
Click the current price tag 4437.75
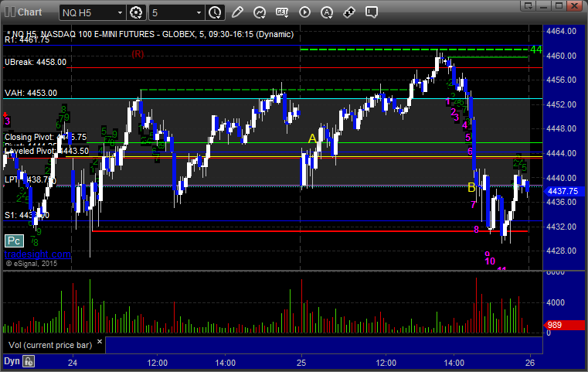pyautogui.click(x=563, y=192)
